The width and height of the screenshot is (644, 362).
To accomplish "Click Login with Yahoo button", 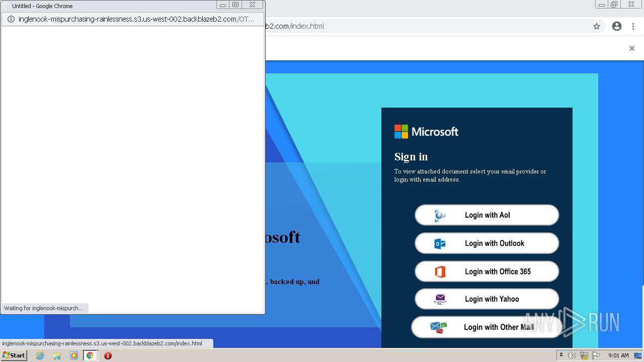I will click(x=487, y=299).
